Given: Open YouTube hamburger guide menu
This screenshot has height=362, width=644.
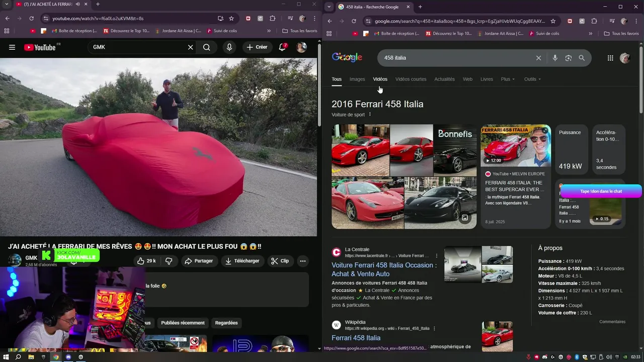Looking at the screenshot, I should coord(12,47).
